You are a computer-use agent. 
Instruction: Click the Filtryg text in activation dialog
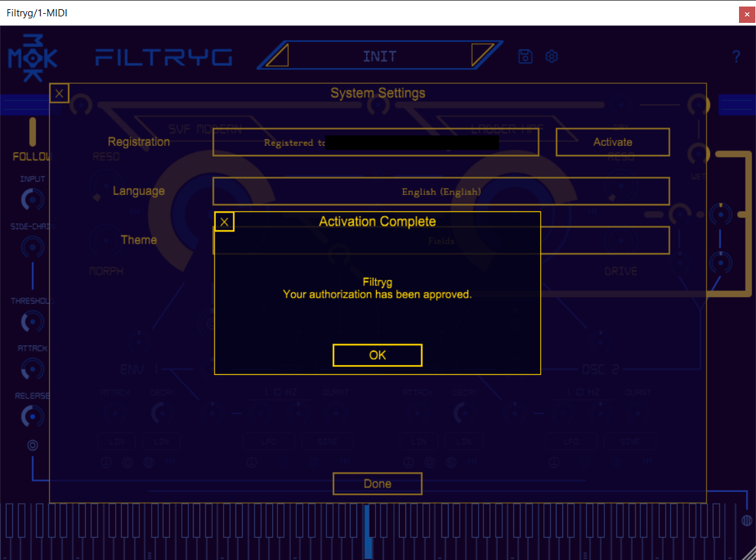(377, 282)
